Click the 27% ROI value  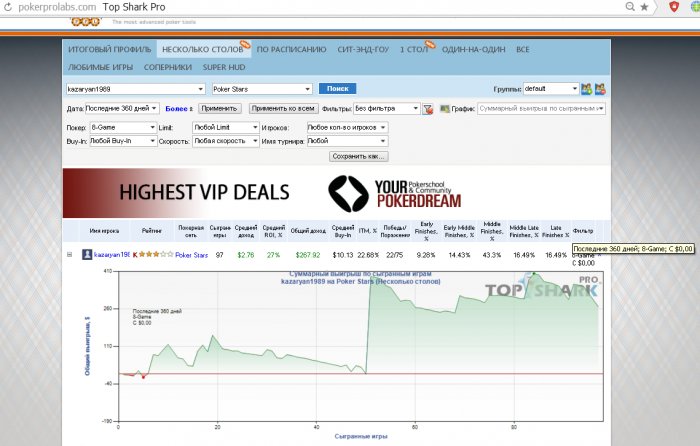coord(273,255)
